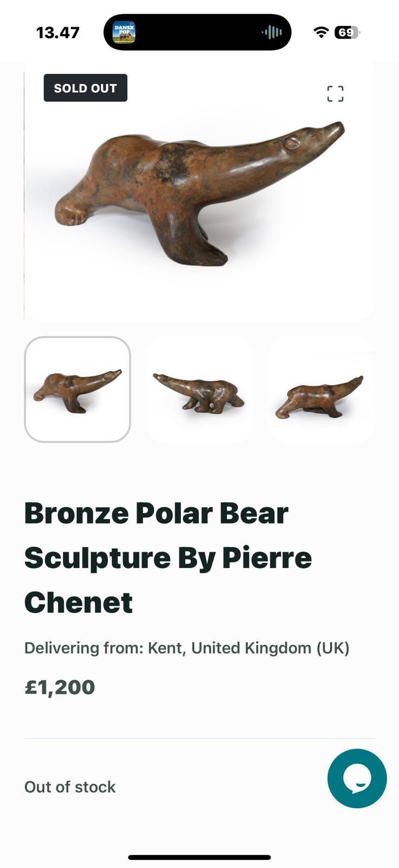This screenshot has width=399, height=868.
Task: Tap the home indicator bar
Action: [x=200, y=858]
